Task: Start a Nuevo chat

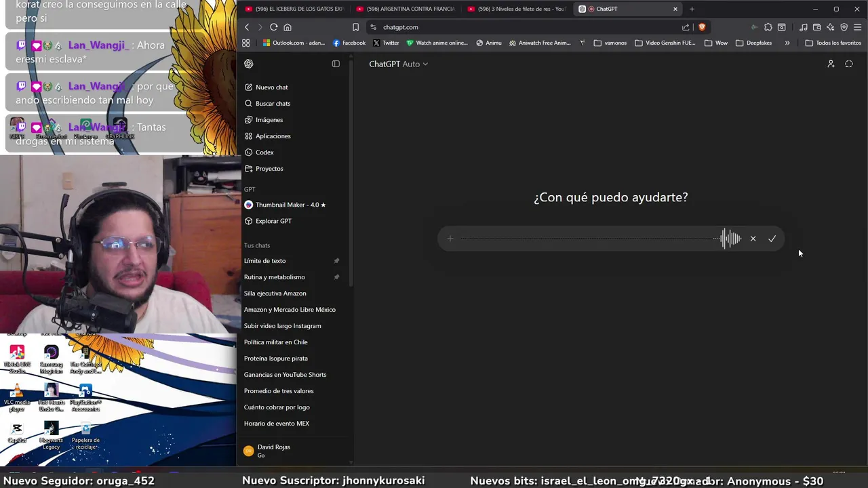Action: (271, 87)
